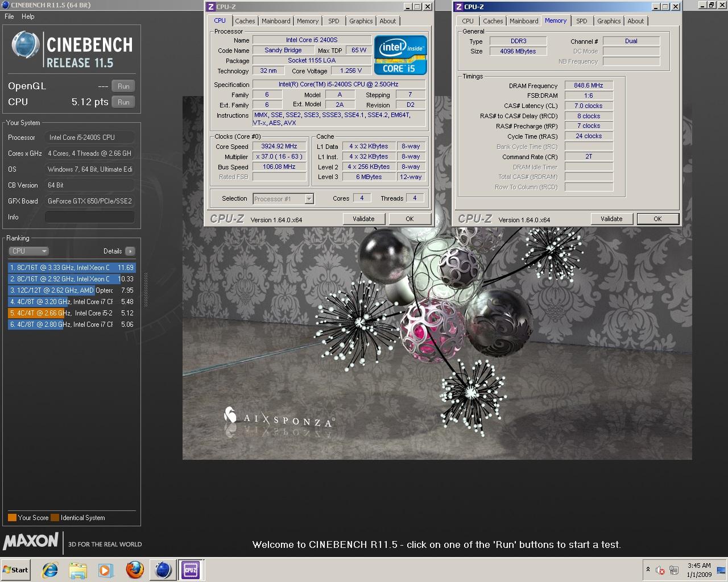
Task: Launch Firefox from the taskbar
Action: (x=135, y=570)
